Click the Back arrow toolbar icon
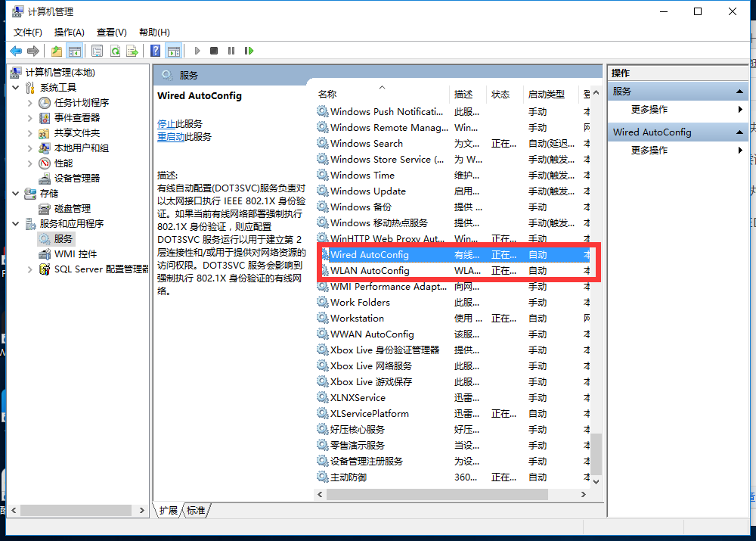Image resolution: width=756 pixels, height=541 pixels. tap(16, 51)
